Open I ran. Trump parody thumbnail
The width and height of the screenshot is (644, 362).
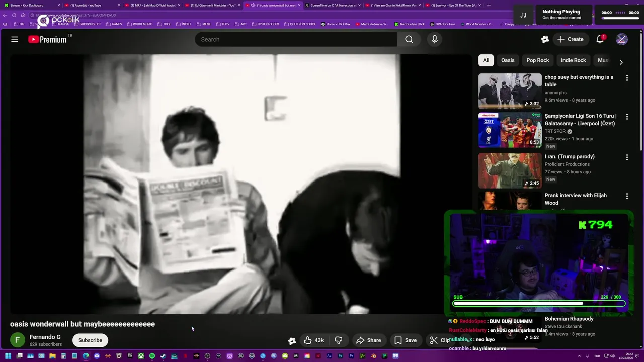pos(510,170)
